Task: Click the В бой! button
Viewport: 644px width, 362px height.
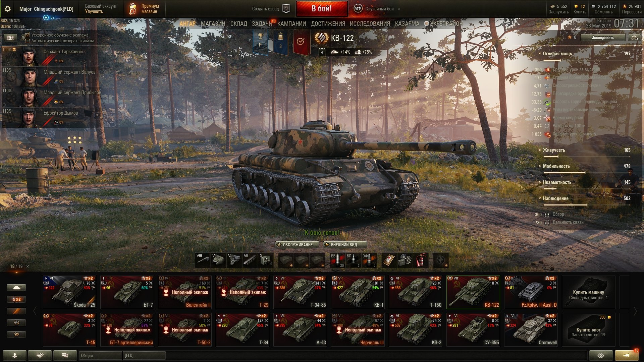Action: click(x=322, y=9)
